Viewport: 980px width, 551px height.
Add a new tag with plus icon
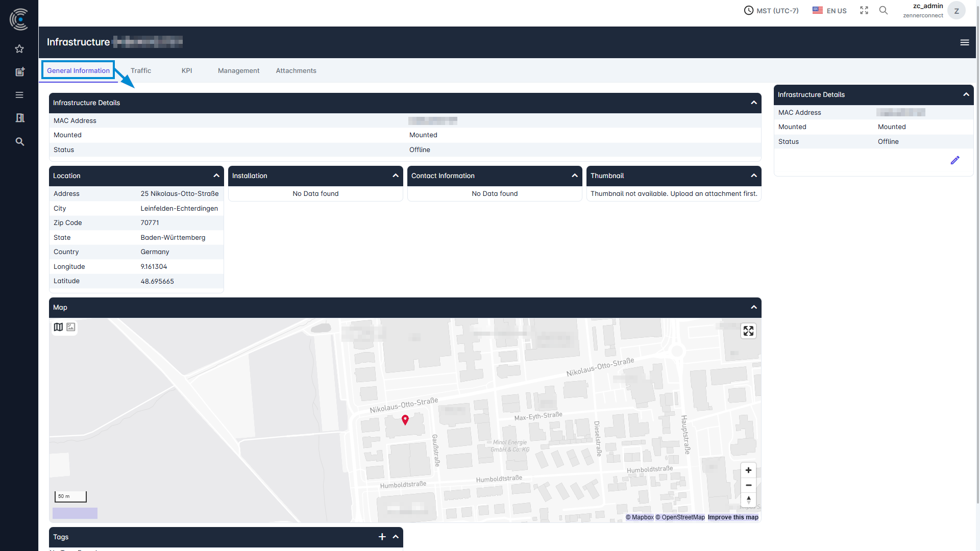coord(382,537)
